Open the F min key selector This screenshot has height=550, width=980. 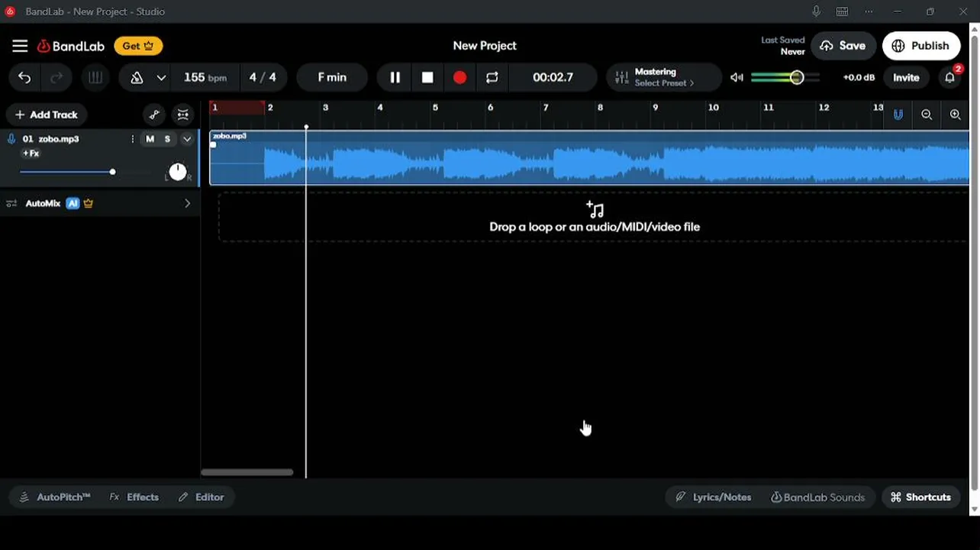332,77
